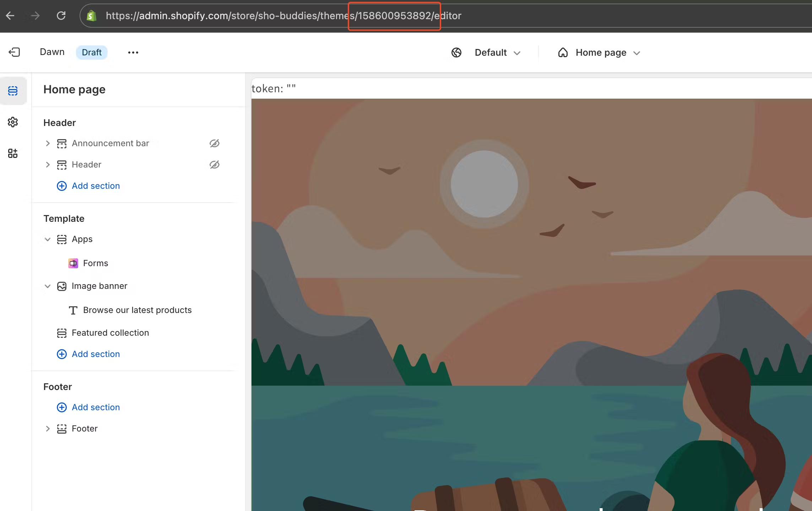
Task: Add section under the Header
Action: [88, 186]
